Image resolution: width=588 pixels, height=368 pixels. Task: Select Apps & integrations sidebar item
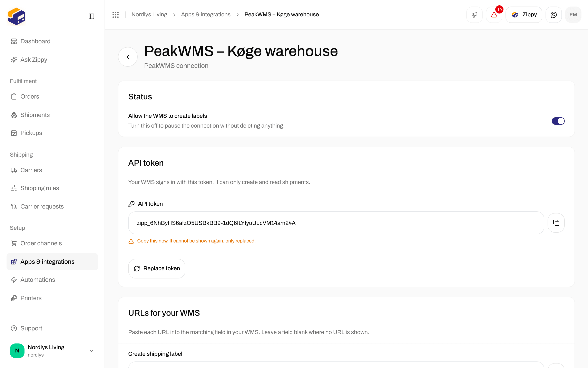tap(52, 262)
